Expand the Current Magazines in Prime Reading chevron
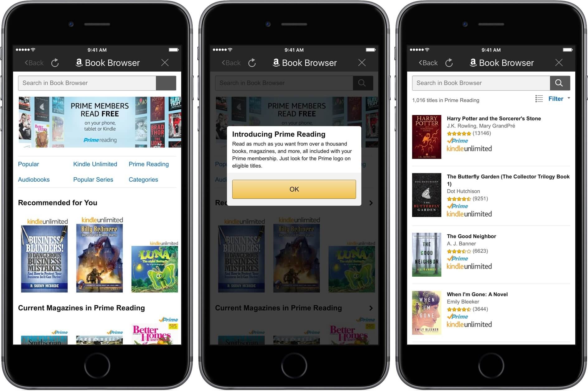This screenshot has height=391, width=588. pos(371,308)
